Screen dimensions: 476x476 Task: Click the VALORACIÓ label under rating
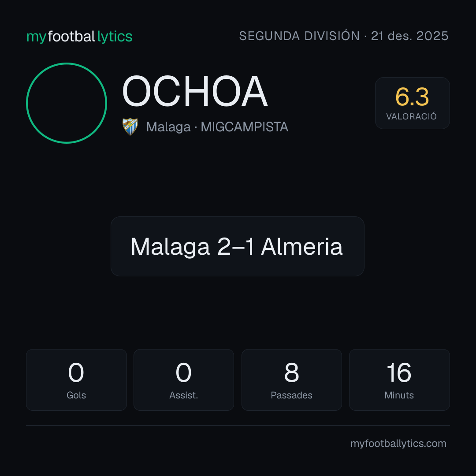[x=411, y=116]
